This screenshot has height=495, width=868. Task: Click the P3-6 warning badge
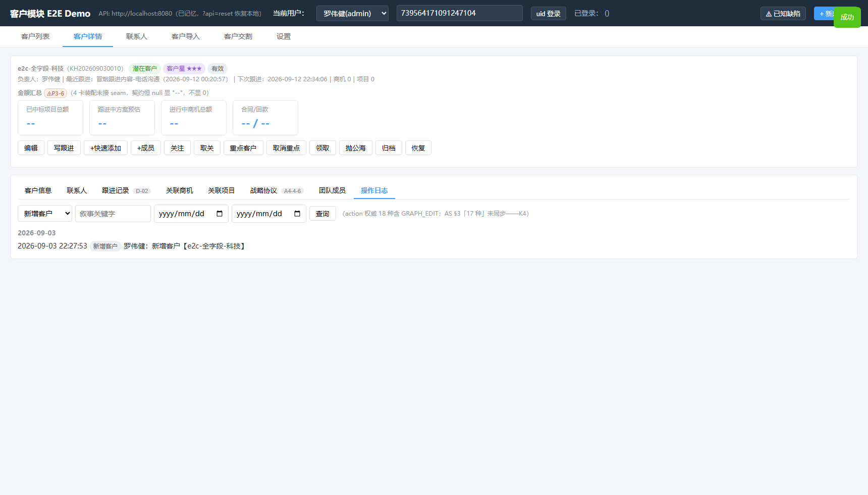(56, 93)
